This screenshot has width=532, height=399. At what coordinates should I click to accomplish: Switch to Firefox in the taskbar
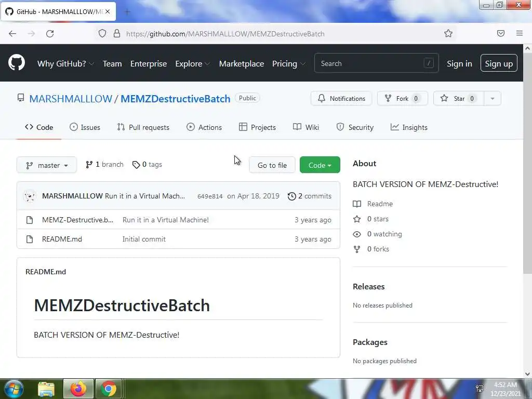(x=78, y=389)
